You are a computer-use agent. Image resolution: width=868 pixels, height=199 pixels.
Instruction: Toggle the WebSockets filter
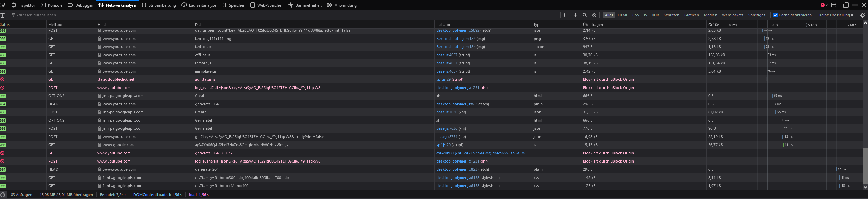click(733, 15)
